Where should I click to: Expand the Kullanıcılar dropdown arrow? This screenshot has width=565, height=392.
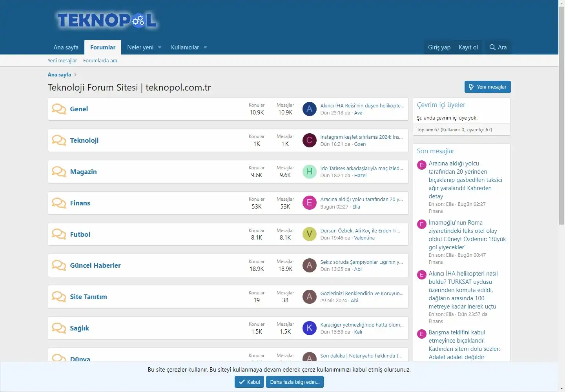click(x=205, y=47)
